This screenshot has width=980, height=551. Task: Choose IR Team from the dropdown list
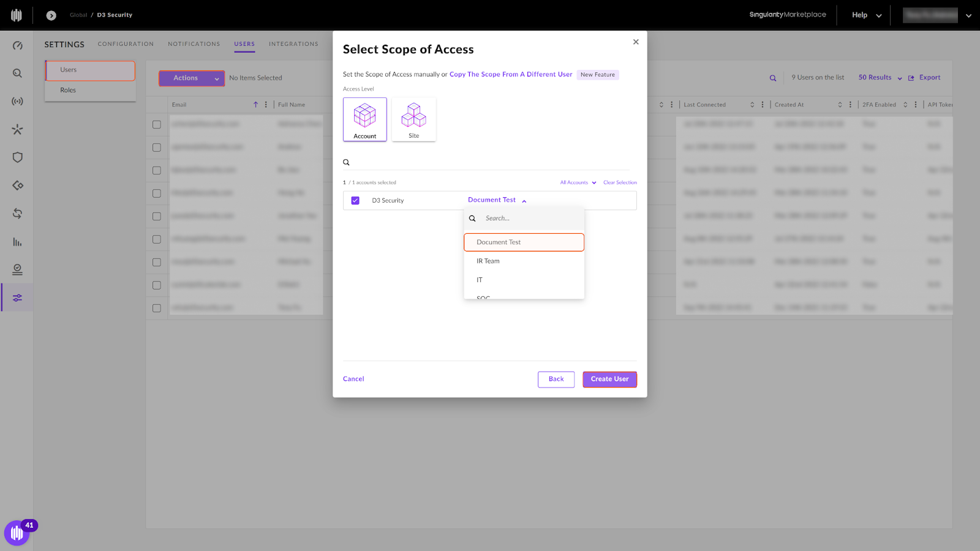click(x=488, y=261)
